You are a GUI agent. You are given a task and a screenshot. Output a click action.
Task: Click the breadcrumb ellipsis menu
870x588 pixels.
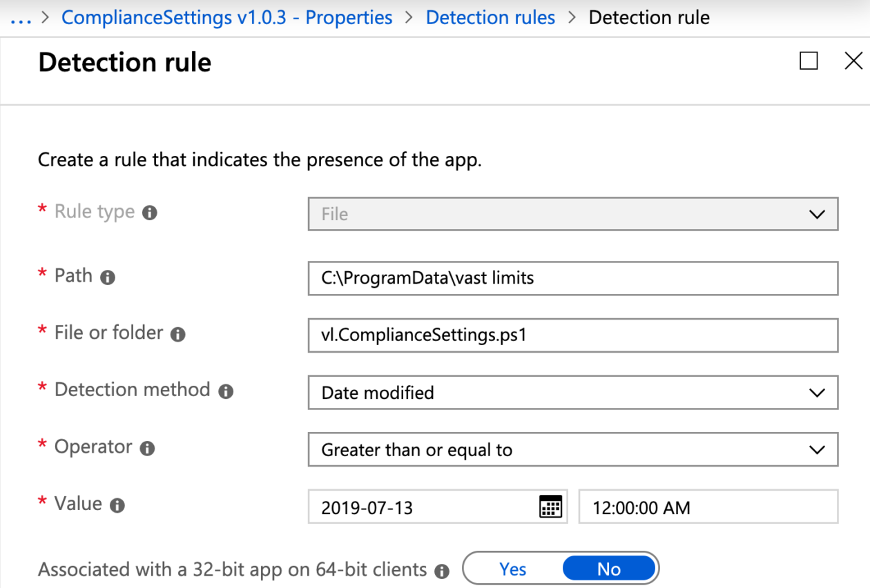[x=20, y=17]
